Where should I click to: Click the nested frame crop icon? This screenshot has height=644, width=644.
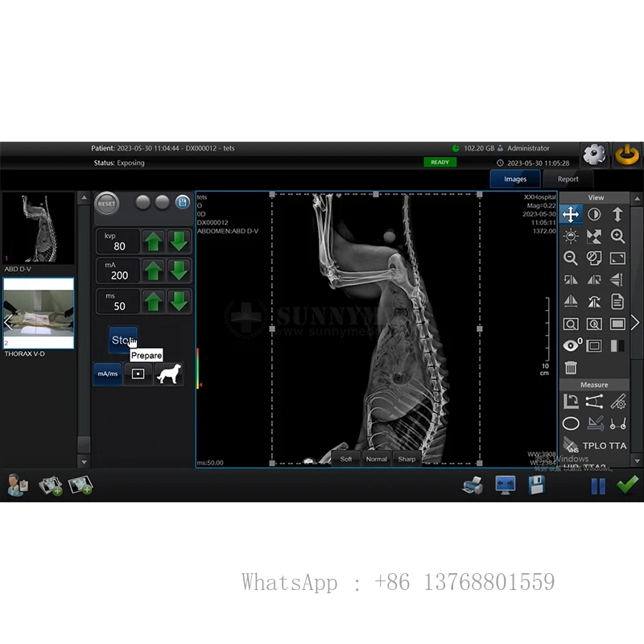pos(594,346)
